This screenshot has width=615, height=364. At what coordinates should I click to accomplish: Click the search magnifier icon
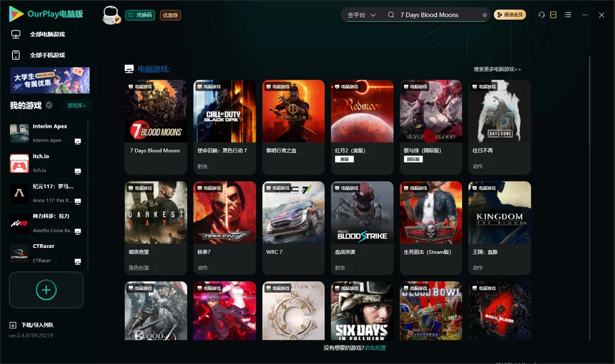tap(391, 15)
